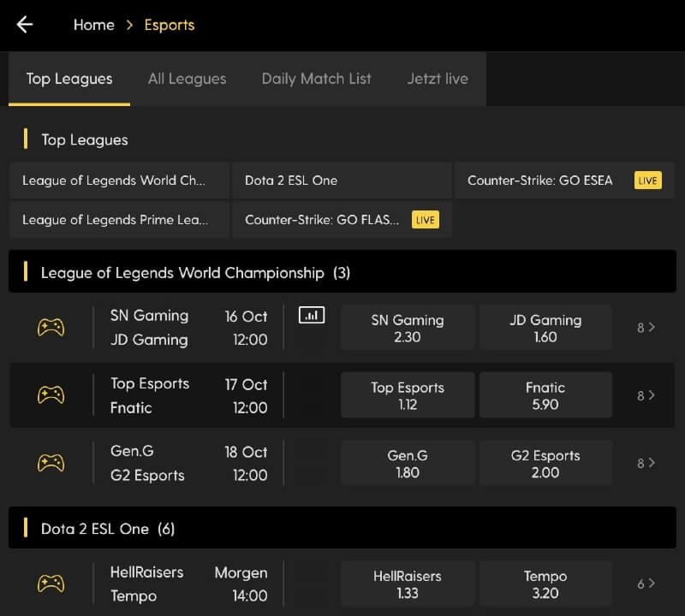Expand 8 more markets for Top Esports match
The height and width of the screenshot is (616, 685).
[x=646, y=395]
